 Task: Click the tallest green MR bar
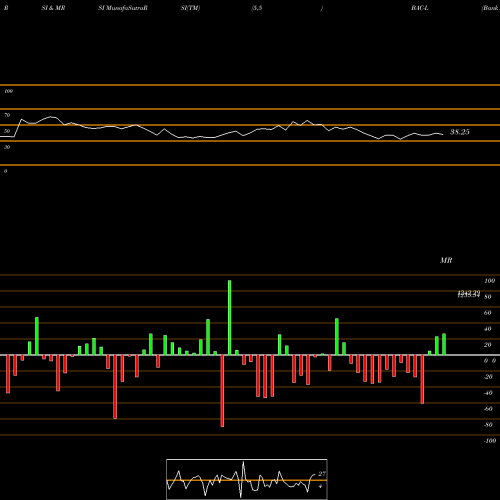(230, 317)
